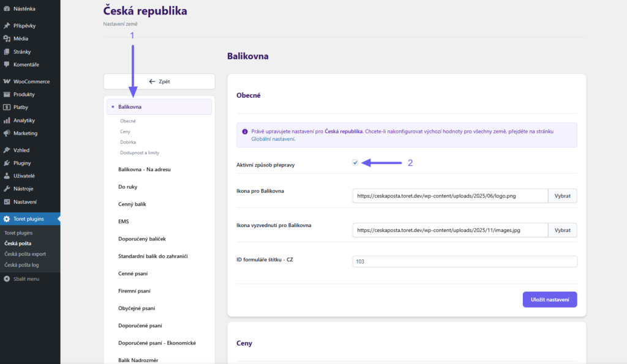Toggle the Aktivní způsob přepravy checkbox
Image resolution: width=627 pixels, height=364 pixels.
[x=355, y=163]
